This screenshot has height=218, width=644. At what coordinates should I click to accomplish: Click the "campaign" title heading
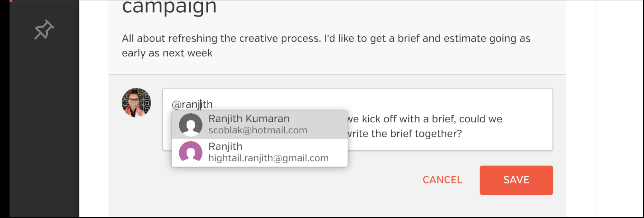(x=169, y=7)
